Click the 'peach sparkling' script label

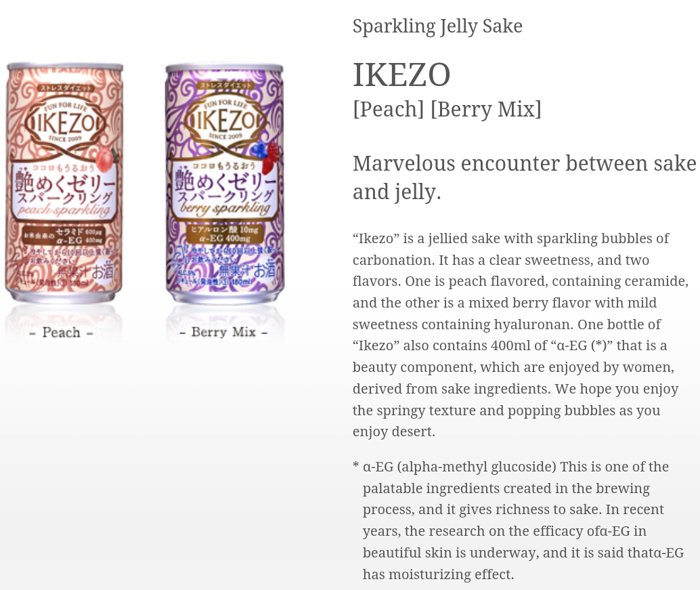point(64,210)
